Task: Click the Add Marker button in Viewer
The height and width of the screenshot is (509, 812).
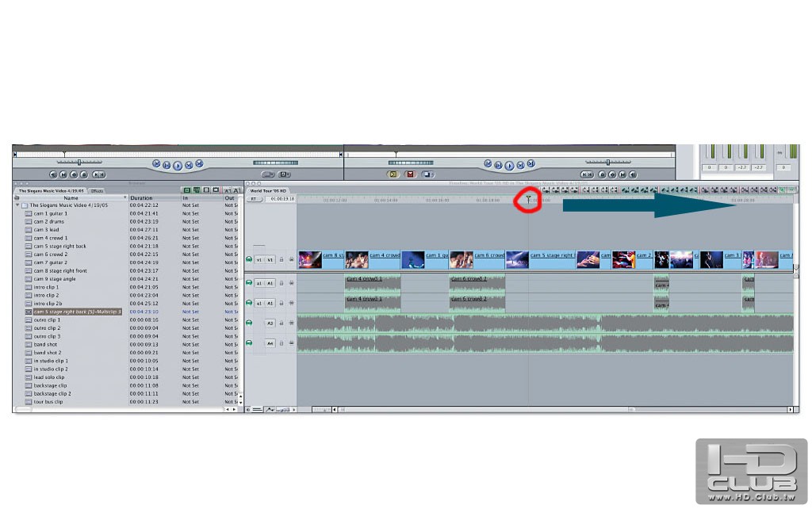Action: (84, 175)
